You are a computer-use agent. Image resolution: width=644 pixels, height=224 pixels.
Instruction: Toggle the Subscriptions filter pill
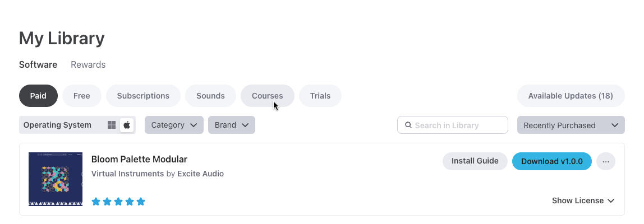coord(143,96)
